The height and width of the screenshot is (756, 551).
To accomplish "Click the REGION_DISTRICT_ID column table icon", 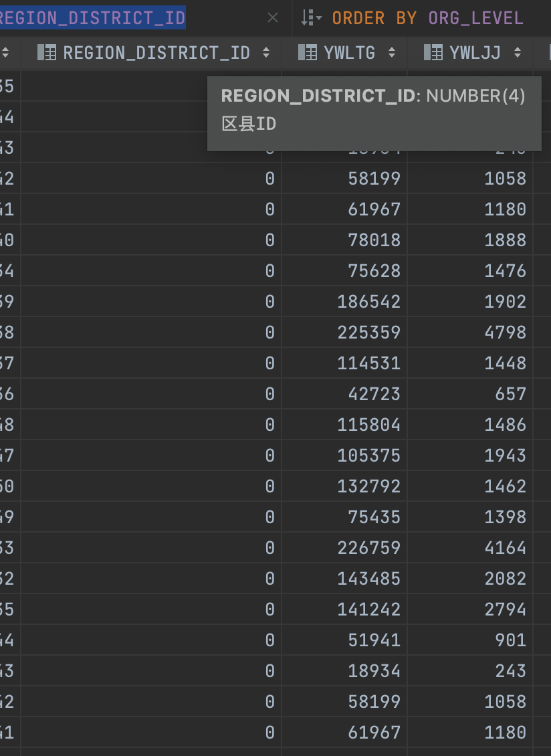I will point(47,52).
